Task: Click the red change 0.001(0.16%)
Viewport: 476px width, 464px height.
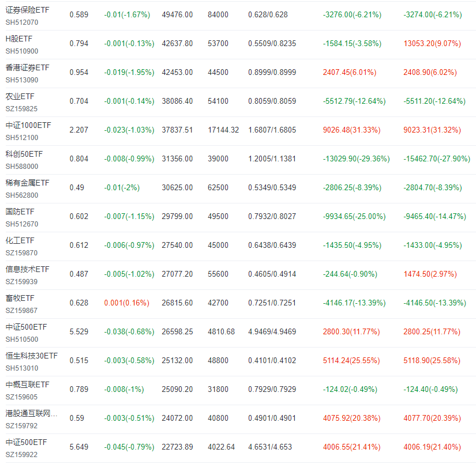Action: tap(126, 303)
